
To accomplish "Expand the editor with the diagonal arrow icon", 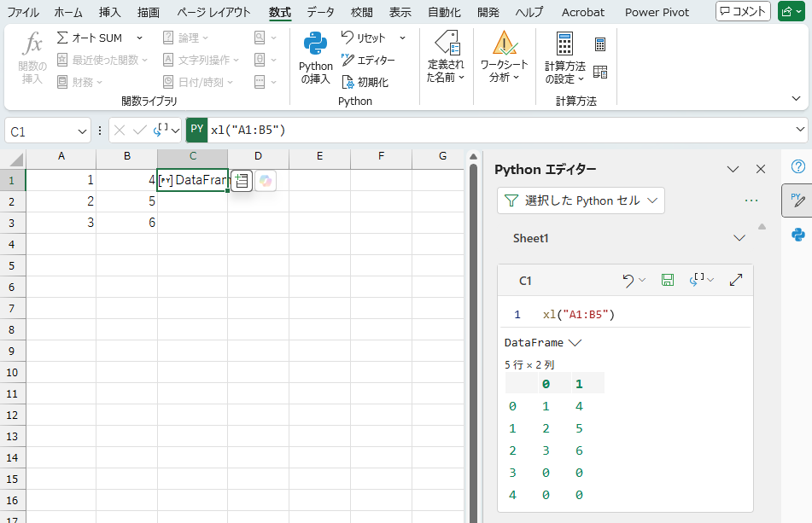I will coord(736,280).
